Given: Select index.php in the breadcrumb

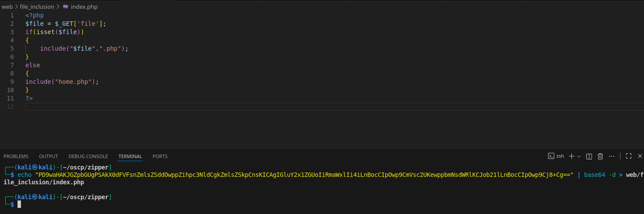Looking at the screenshot, I should pos(84,7).
